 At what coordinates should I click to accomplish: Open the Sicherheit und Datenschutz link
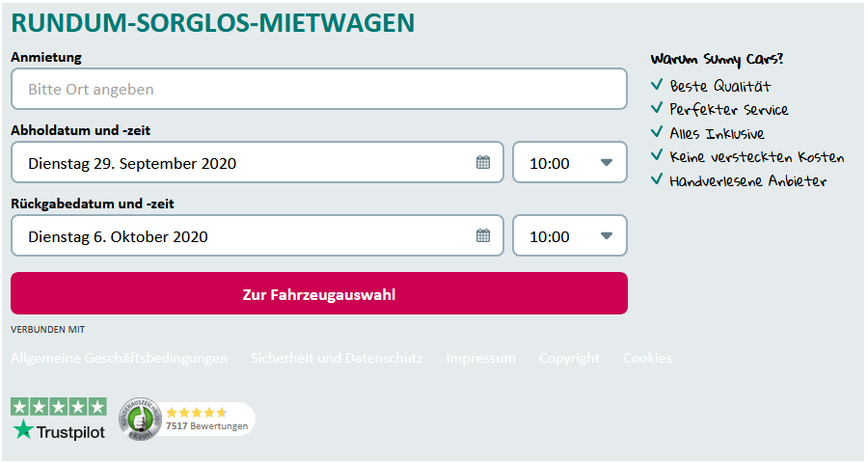click(x=337, y=358)
